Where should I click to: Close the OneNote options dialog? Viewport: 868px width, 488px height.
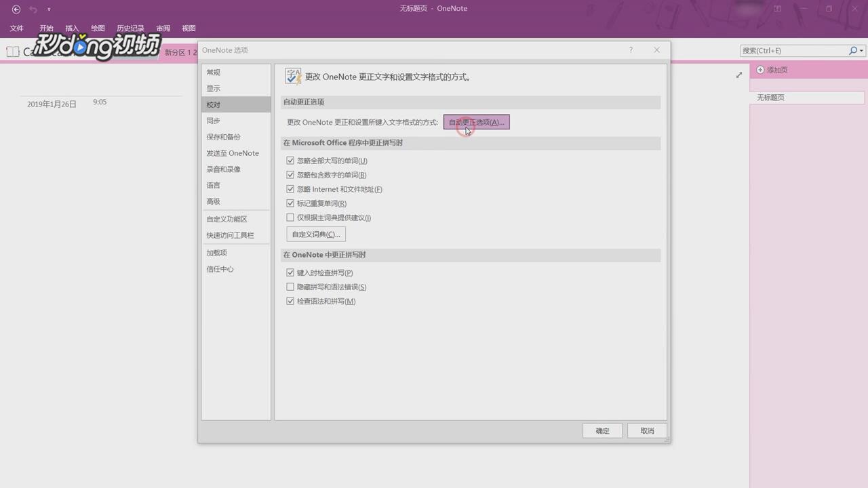tap(656, 50)
